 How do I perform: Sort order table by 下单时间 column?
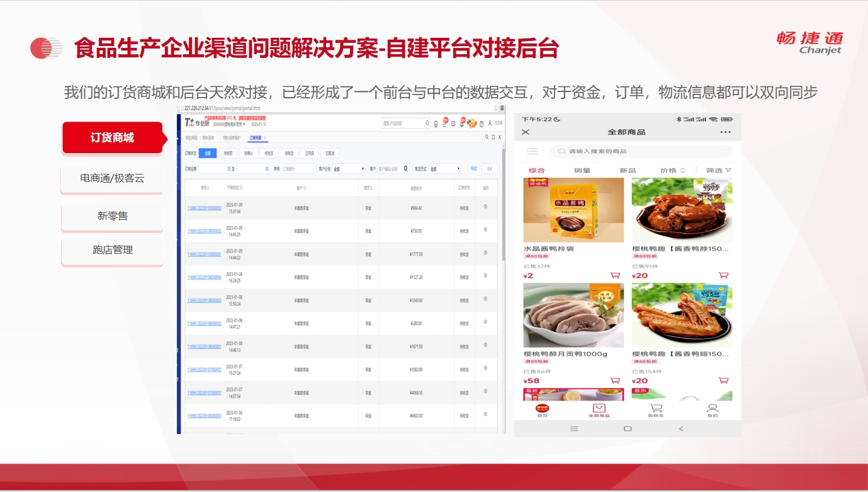point(235,187)
